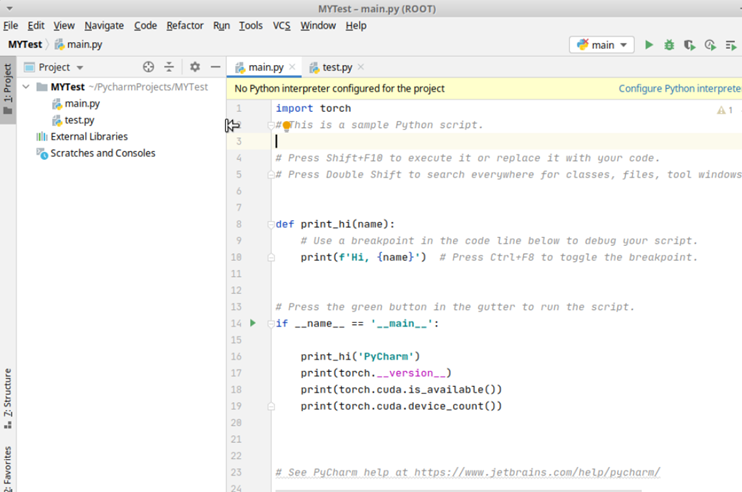The width and height of the screenshot is (742, 492).
Task: Open the Project view selector dropdown
Action: [x=61, y=67]
